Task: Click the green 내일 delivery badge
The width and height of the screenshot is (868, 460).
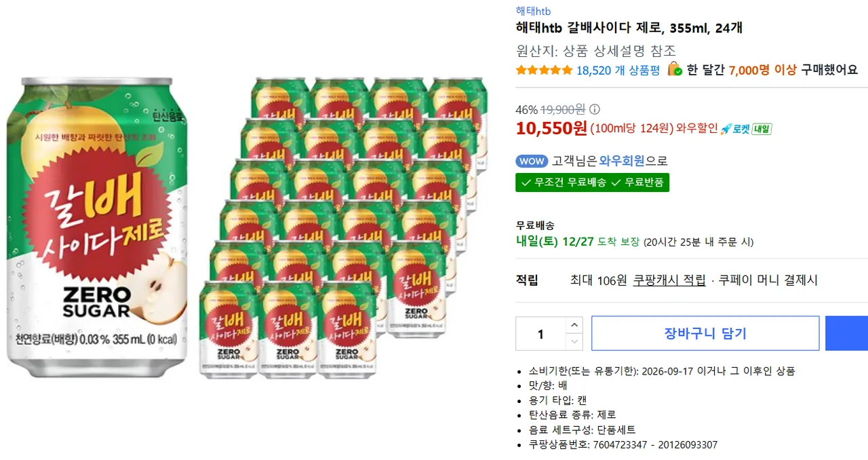Action: (762, 129)
